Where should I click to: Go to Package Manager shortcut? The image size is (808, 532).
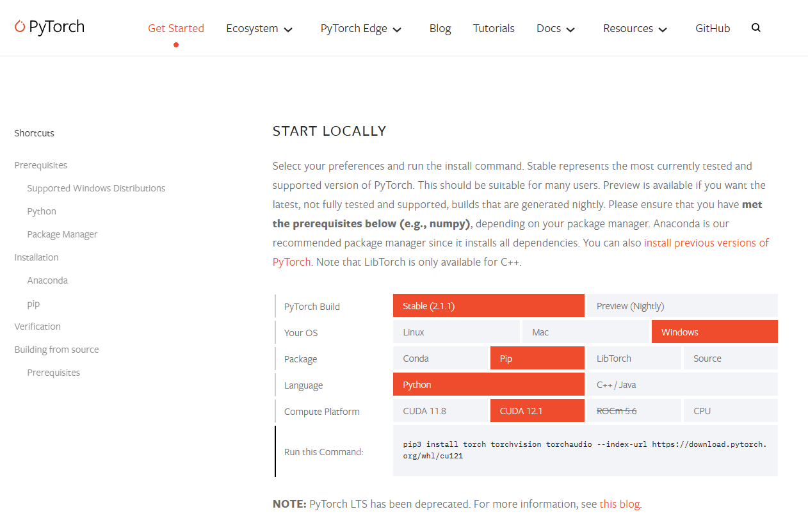click(62, 234)
